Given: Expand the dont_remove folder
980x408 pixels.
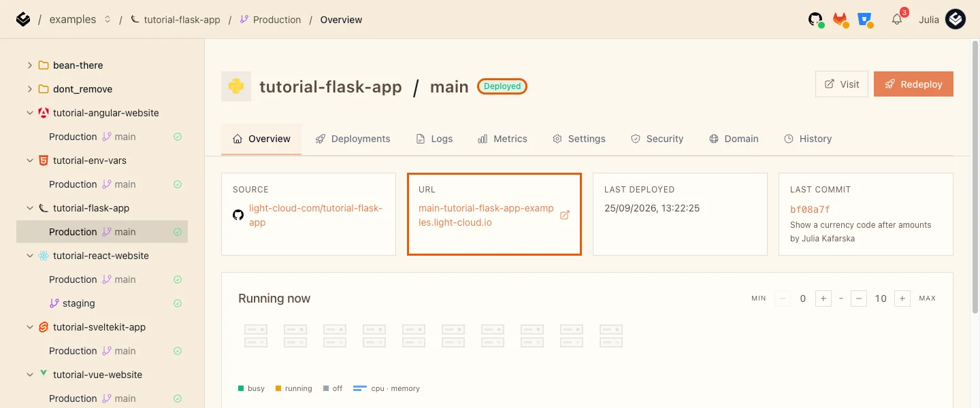Looking at the screenshot, I should coord(29,89).
